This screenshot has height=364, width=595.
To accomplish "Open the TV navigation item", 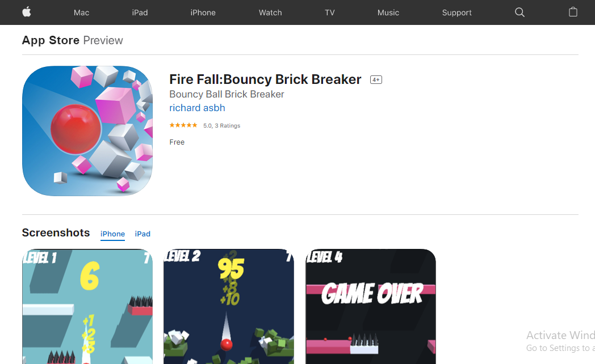I will [x=330, y=12].
